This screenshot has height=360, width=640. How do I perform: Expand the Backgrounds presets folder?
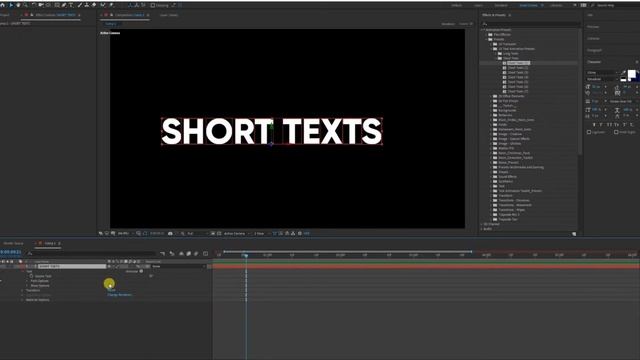pos(491,110)
